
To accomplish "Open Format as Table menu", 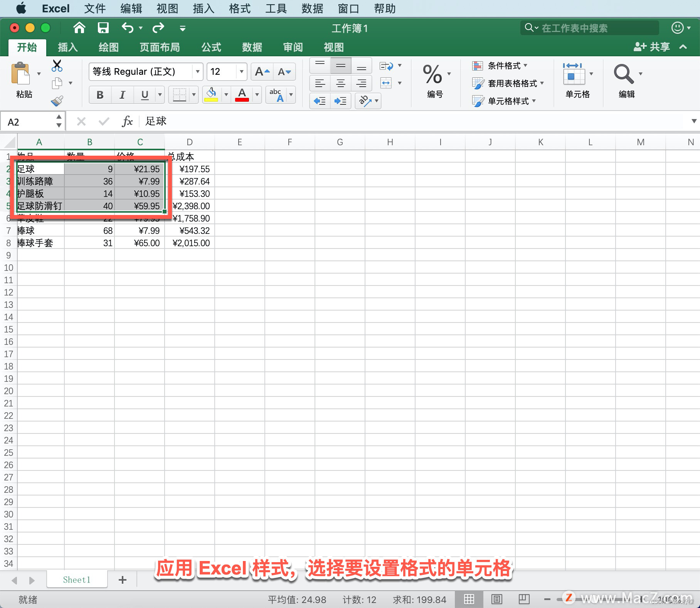I will (508, 83).
